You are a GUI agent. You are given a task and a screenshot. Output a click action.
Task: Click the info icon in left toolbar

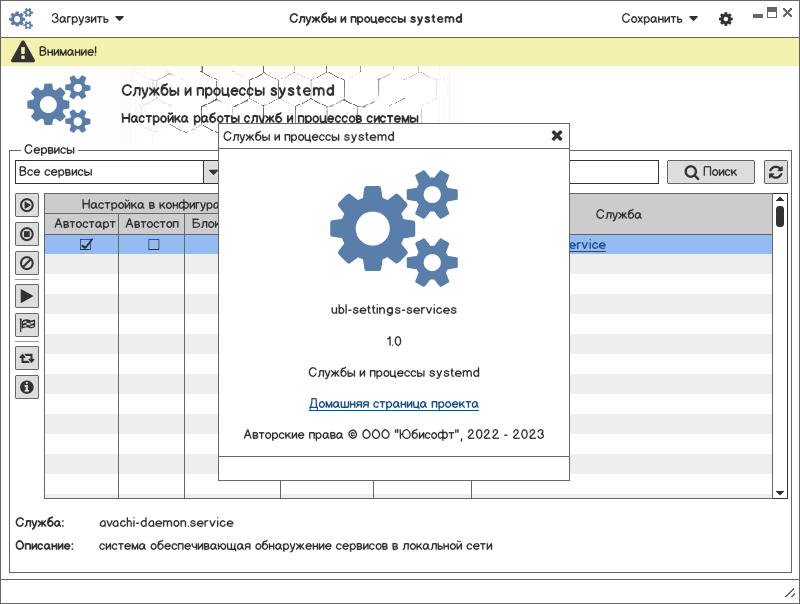[27, 386]
